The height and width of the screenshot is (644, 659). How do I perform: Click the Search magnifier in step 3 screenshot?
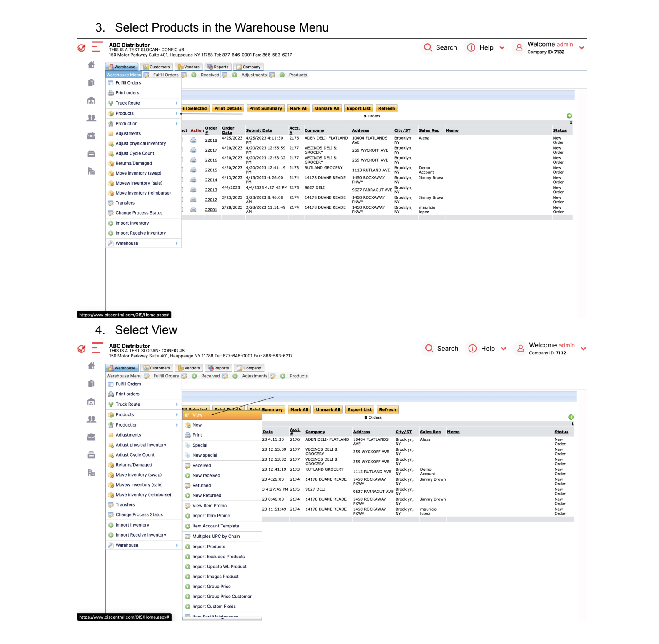(x=428, y=47)
